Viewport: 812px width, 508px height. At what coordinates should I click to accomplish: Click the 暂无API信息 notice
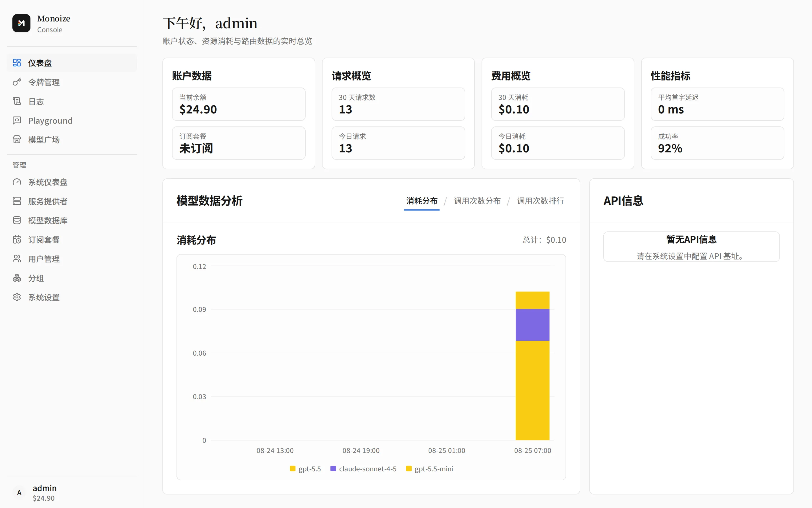tap(692, 247)
